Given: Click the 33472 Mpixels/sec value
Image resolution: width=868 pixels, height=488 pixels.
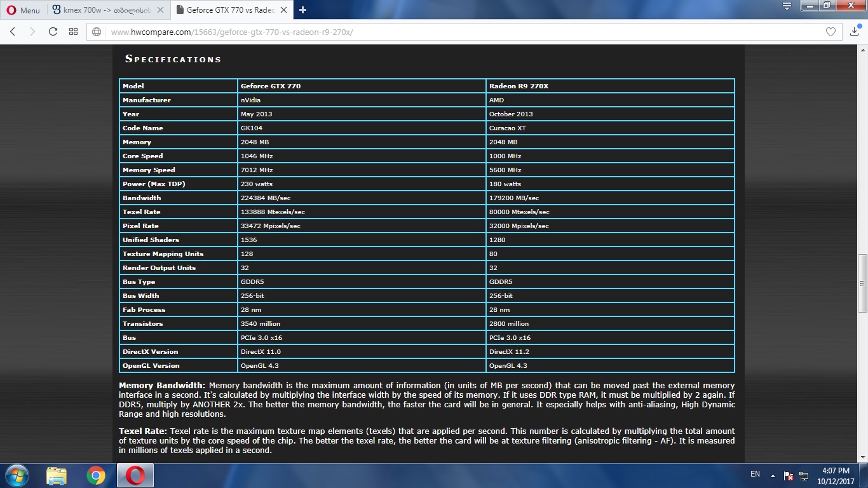Looking at the screenshot, I should [271, 226].
